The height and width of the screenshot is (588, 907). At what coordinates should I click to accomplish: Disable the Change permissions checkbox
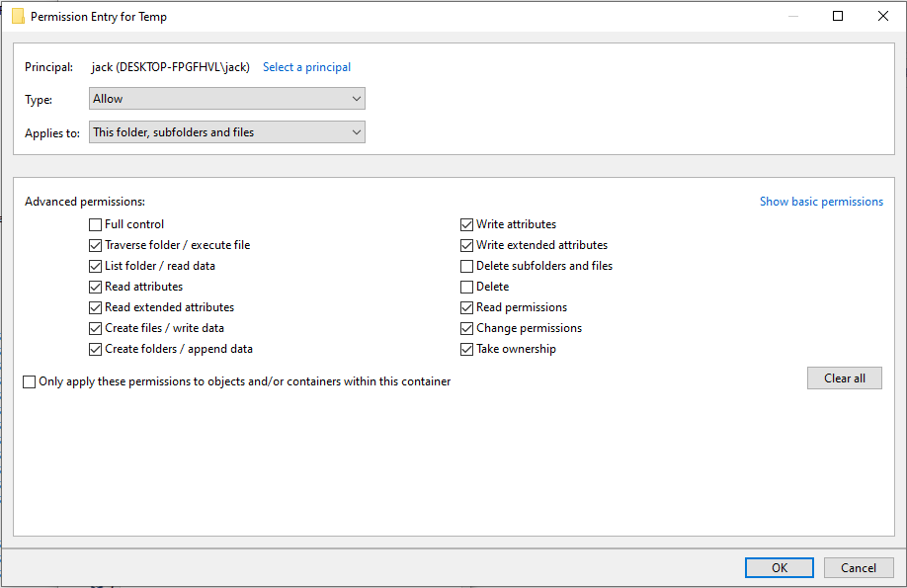click(467, 328)
